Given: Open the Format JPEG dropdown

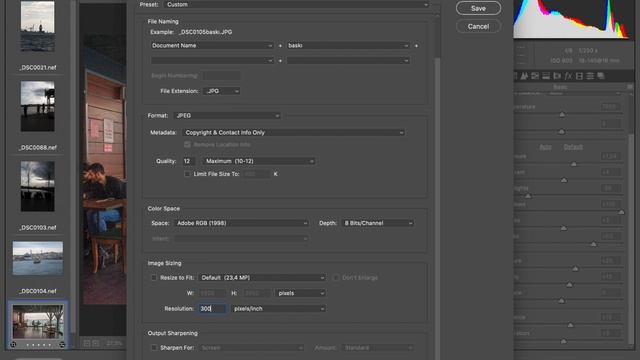Looking at the screenshot, I should [x=227, y=116].
